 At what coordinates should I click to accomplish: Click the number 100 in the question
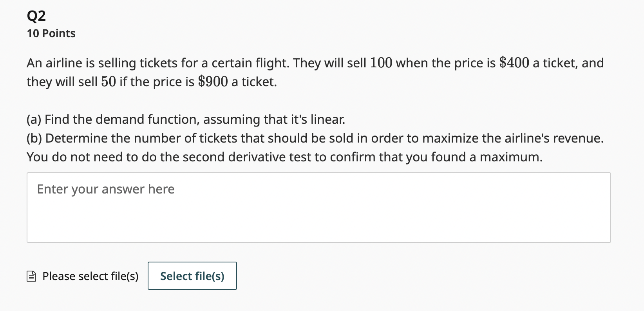click(x=381, y=63)
